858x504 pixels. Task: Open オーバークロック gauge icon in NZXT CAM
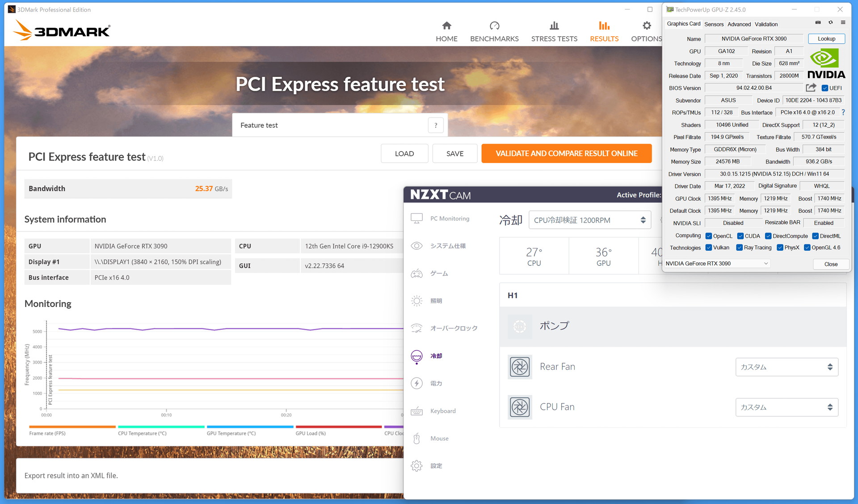[x=416, y=328]
